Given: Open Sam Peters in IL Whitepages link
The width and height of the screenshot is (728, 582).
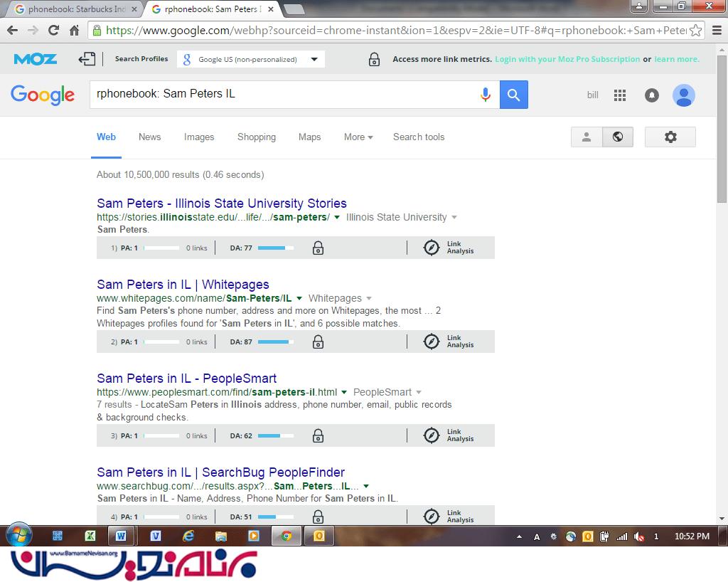Looking at the screenshot, I should (183, 285).
